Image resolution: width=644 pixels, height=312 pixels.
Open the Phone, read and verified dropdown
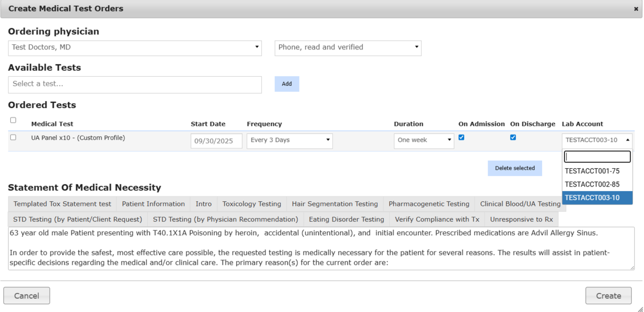348,48
